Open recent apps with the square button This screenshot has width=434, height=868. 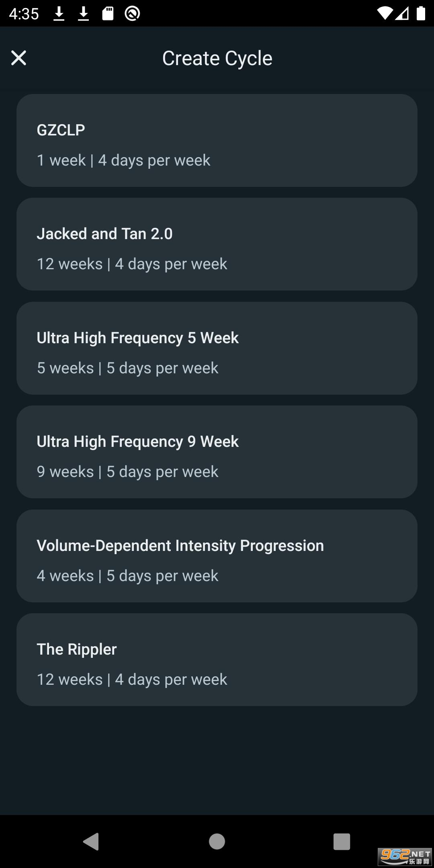point(342,841)
